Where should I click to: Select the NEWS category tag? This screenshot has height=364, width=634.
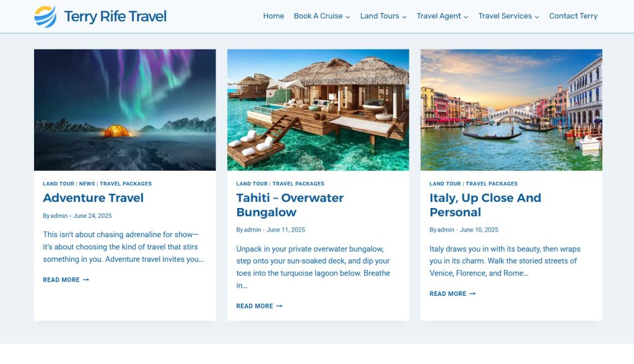tap(87, 184)
